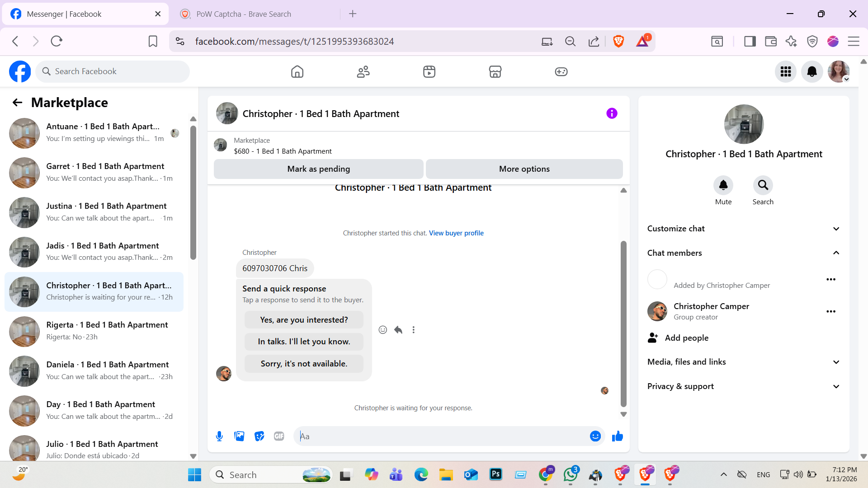
Task: Click the purple conversation info icon
Action: [612, 113]
